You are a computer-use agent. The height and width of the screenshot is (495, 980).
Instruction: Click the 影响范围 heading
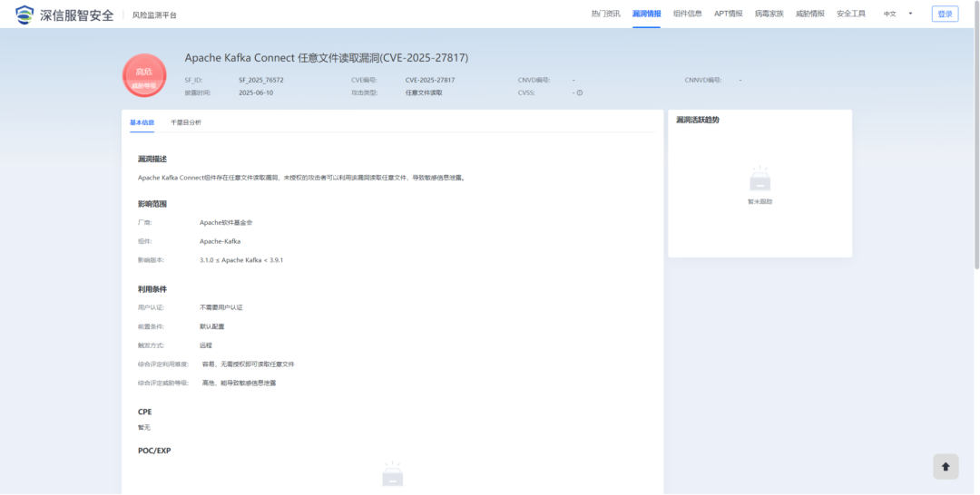tap(152, 204)
